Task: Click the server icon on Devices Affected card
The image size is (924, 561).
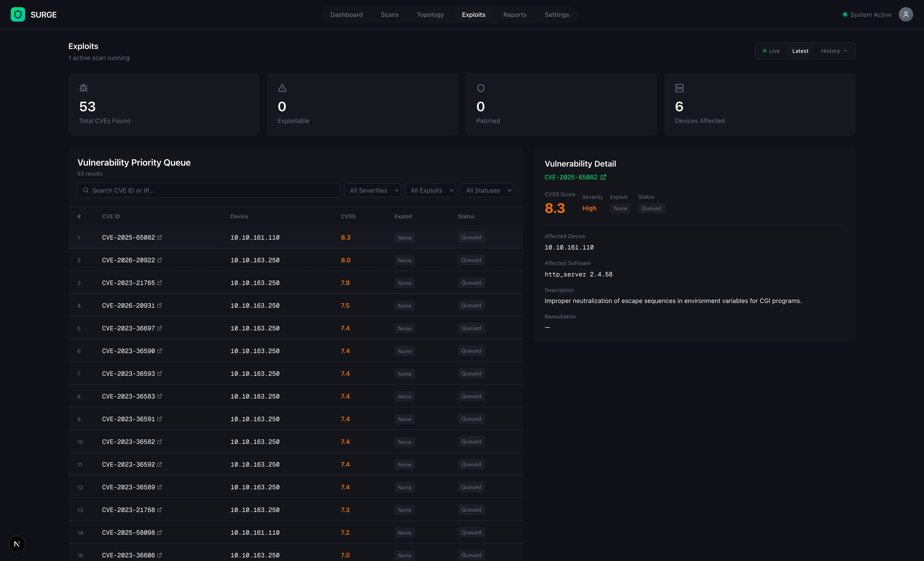Action: 679,88
